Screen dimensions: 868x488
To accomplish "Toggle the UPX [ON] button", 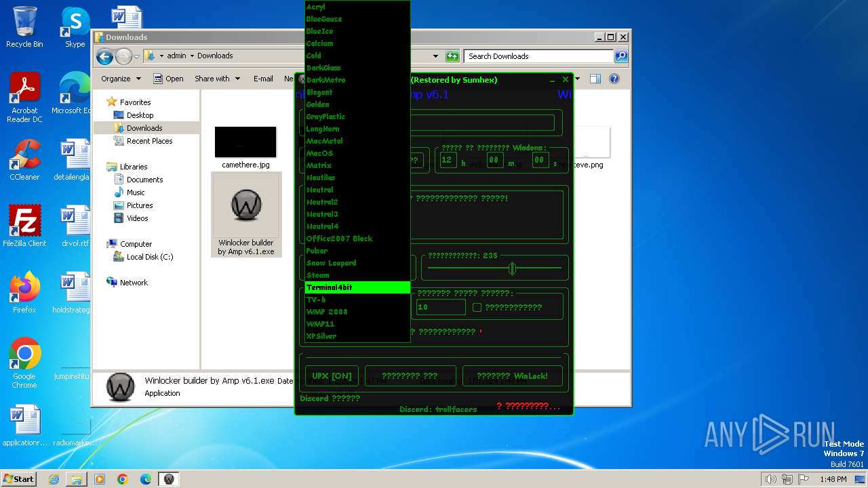I will [x=332, y=375].
